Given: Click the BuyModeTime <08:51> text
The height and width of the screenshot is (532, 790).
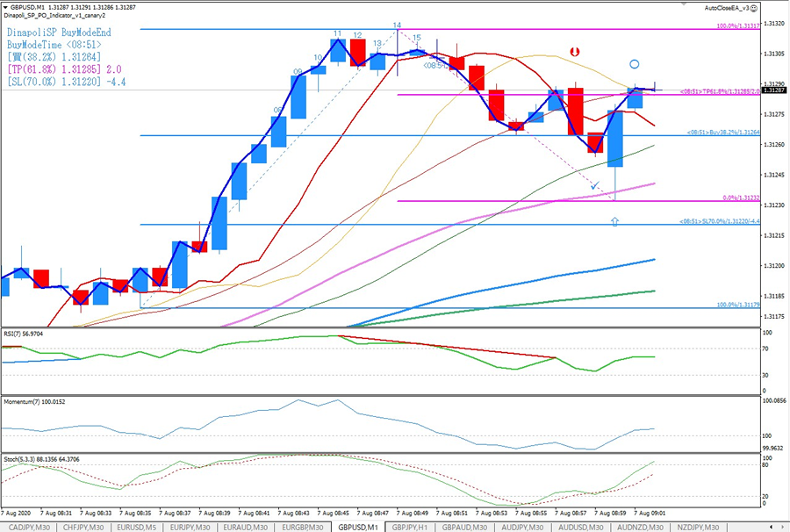Looking at the screenshot, I should pyautogui.click(x=54, y=45).
